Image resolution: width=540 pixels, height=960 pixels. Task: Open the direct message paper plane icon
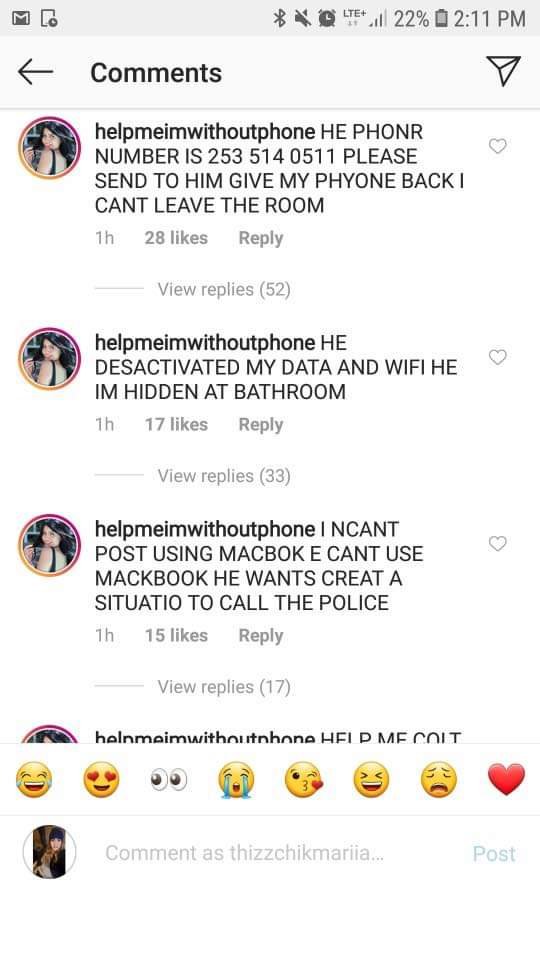point(503,70)
